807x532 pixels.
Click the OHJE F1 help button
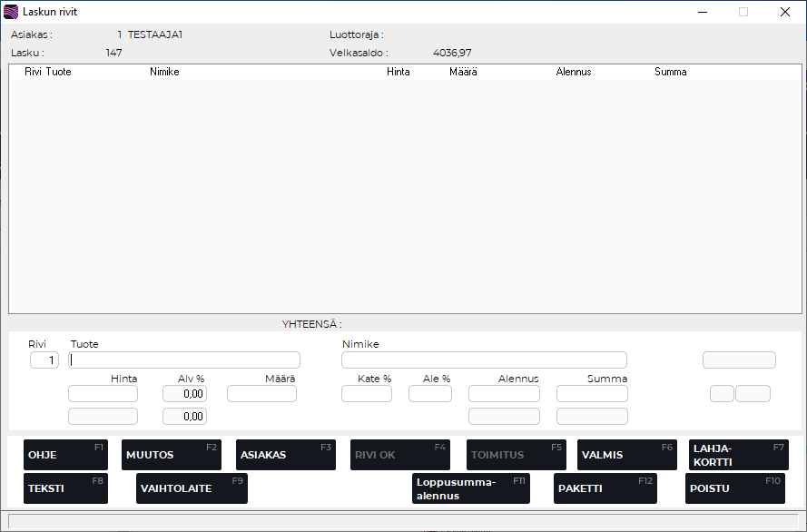pyautogui.click(x=65, y=455)
